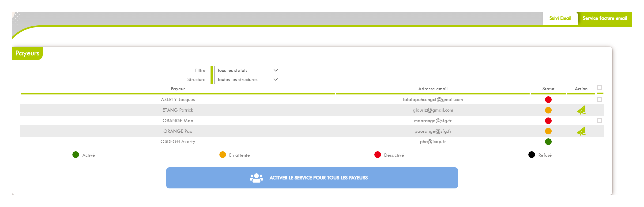Click the Refusé legend label

point(545,155)
